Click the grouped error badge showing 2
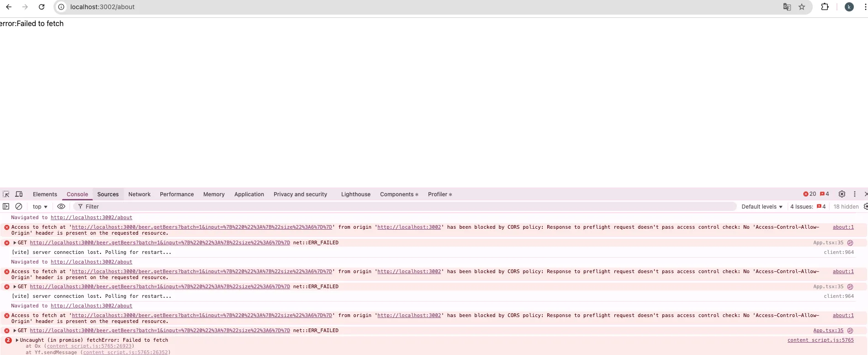Viewport: 868px width, 355px height. click(8, 340)
